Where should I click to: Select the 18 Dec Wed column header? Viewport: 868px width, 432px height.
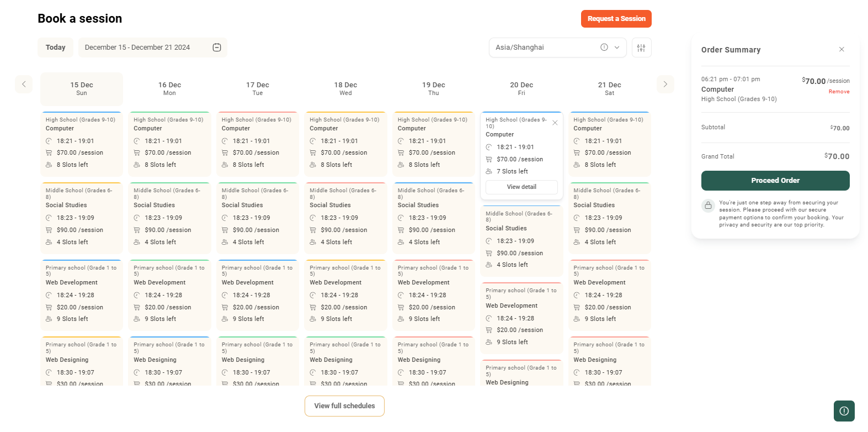[x=345, y=88]
